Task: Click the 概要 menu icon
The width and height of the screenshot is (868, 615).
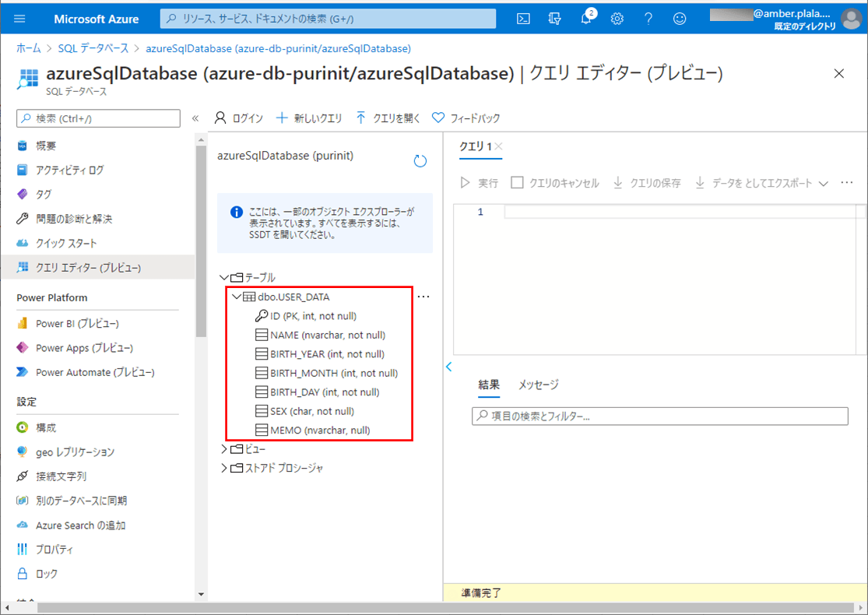Action: (x=22, y=146)
